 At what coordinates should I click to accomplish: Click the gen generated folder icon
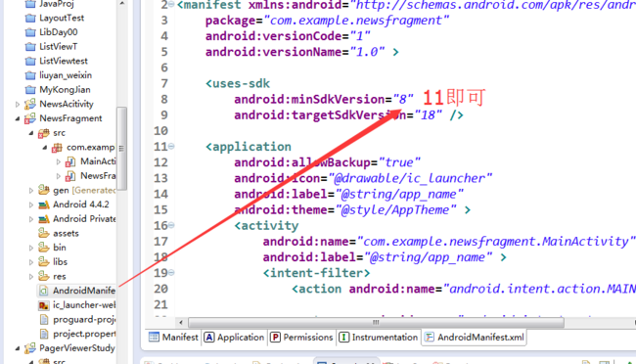(43, 190)
